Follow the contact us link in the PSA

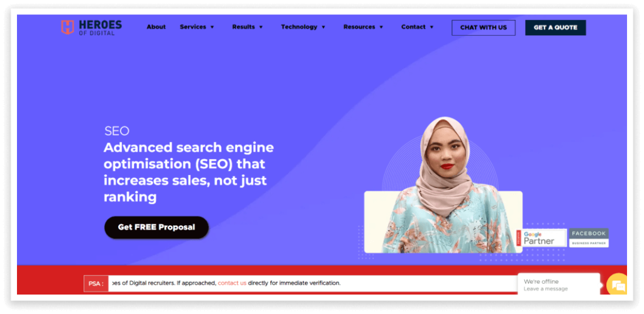click(232, 283)
